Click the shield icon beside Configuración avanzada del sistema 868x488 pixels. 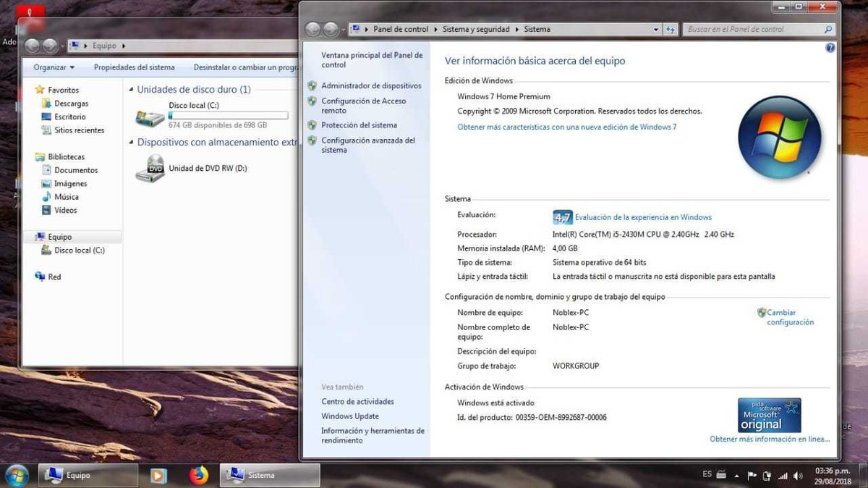(312, 140)
